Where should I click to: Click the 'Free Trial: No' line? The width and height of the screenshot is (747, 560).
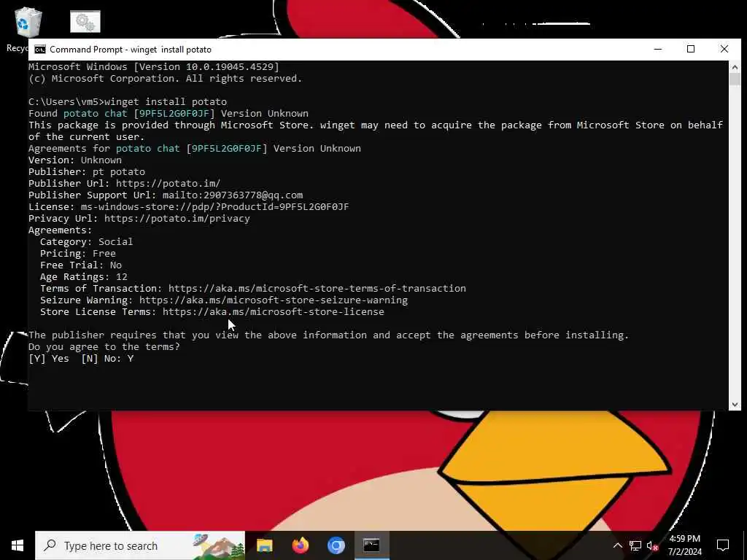click(80, 265)
